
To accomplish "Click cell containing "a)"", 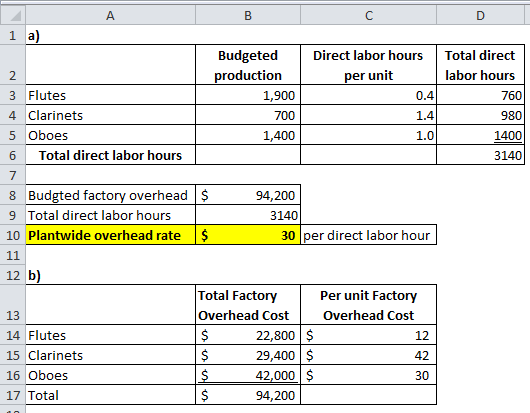I will point(111,35).
